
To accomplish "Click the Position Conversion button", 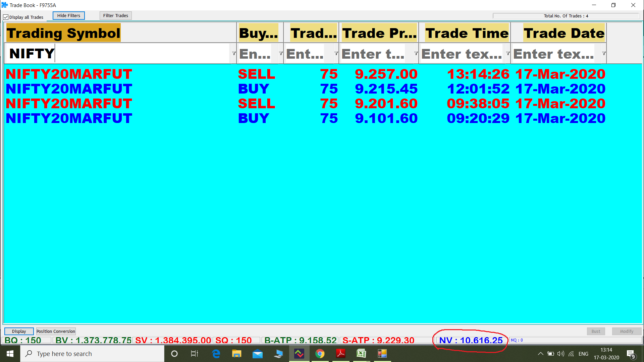I will (x=56, y=331).
